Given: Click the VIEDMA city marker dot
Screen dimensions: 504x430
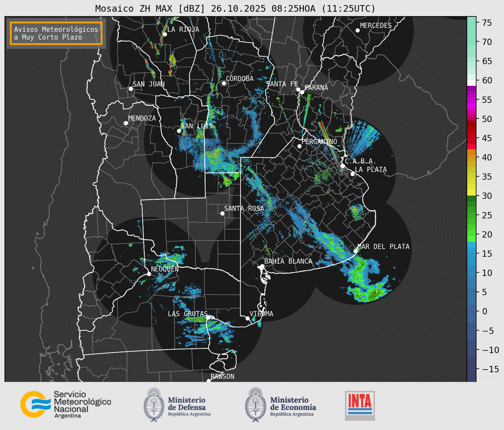Looking at the screenshot, I should (x=248, y=318).
